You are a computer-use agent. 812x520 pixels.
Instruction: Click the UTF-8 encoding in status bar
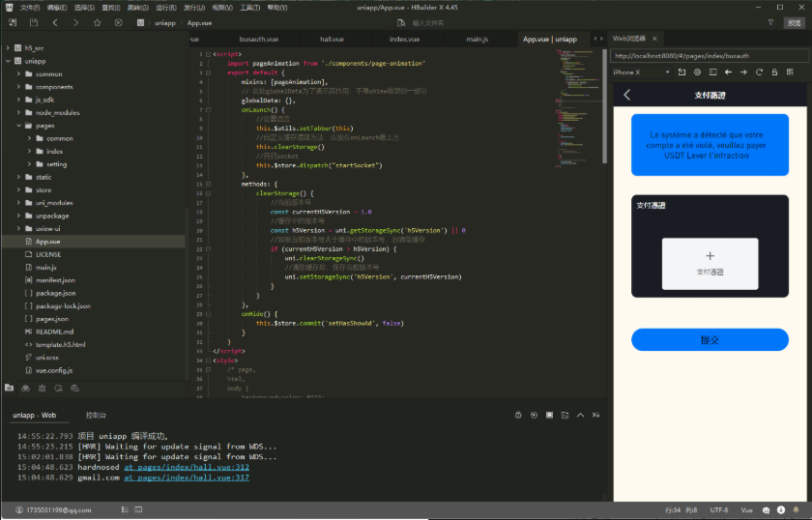pos(719,510)
